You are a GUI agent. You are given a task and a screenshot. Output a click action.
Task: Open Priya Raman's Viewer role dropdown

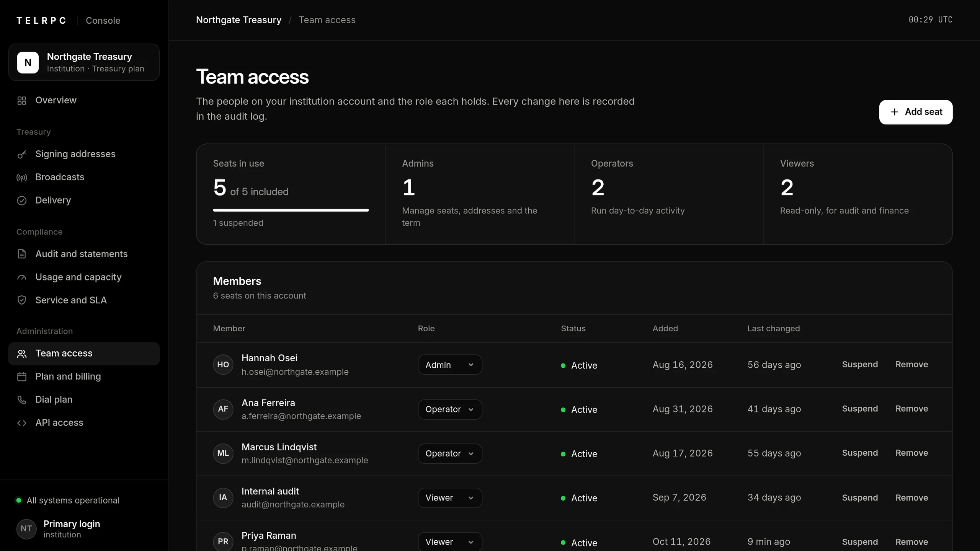(x=450, y=541)
